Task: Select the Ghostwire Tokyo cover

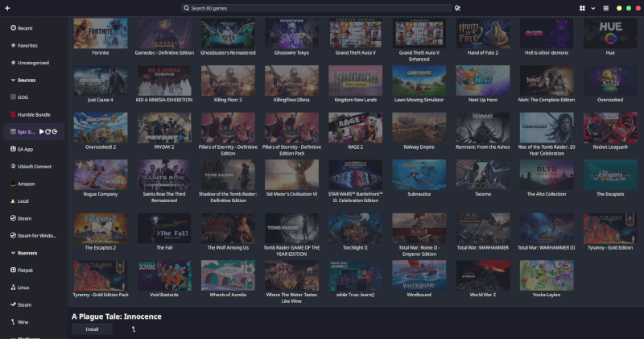Action: tap(291, 33)
